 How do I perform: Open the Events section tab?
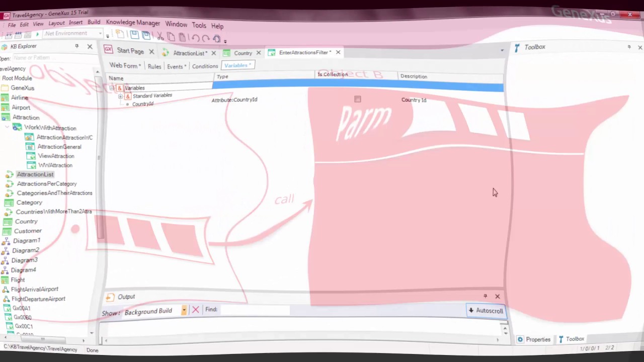pos(176,66)
